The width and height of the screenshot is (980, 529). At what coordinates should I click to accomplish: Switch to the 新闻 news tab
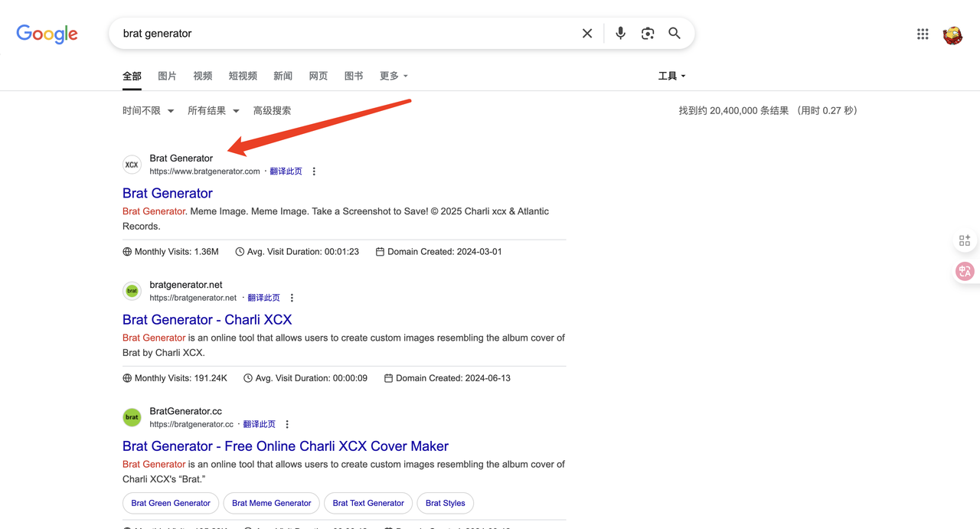[x=283, y=76]
